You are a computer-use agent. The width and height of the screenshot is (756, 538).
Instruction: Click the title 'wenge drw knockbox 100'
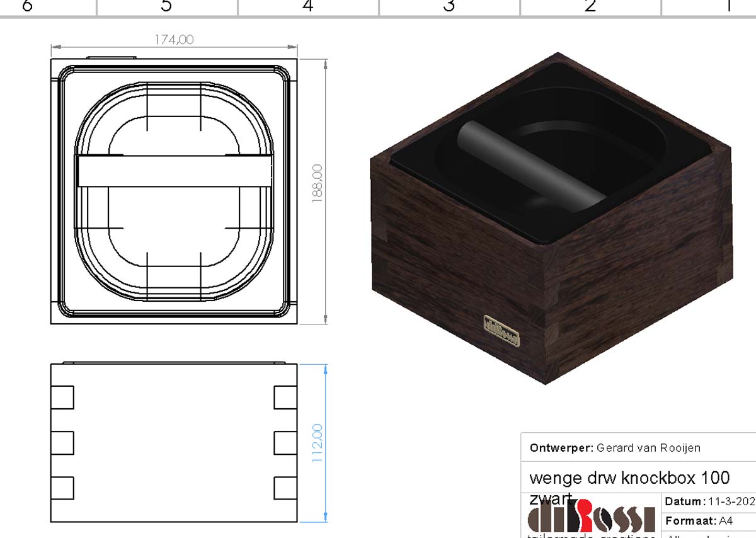click(x=629, y=478)
